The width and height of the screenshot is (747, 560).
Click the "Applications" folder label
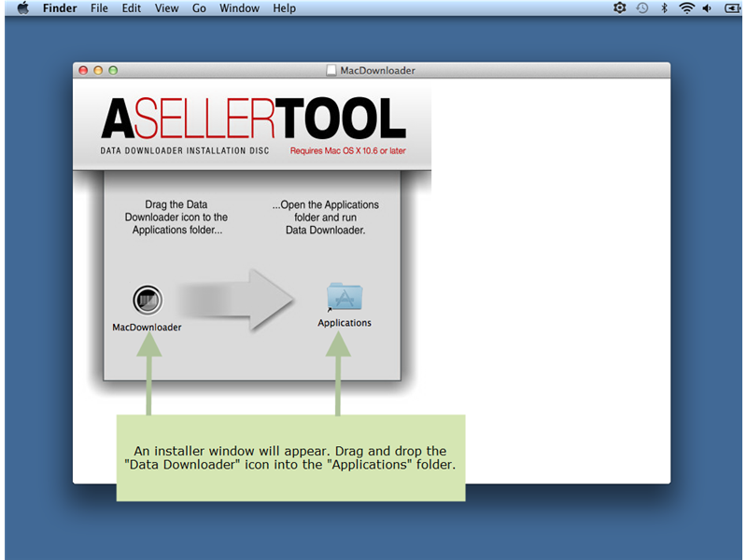(345, 322)
